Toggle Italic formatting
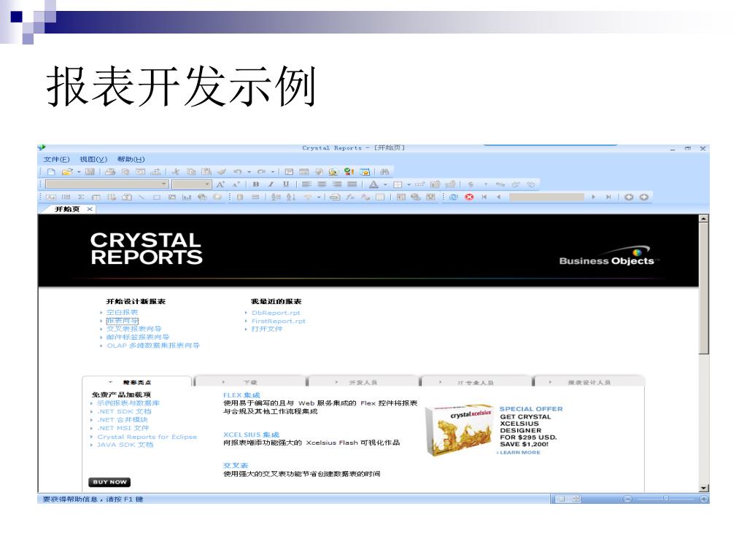 click(271, 184)
